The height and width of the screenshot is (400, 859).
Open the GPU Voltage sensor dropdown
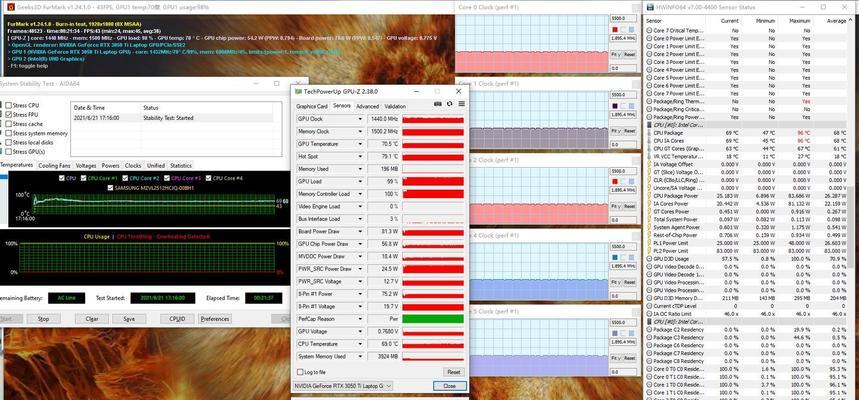click(360, 332)
